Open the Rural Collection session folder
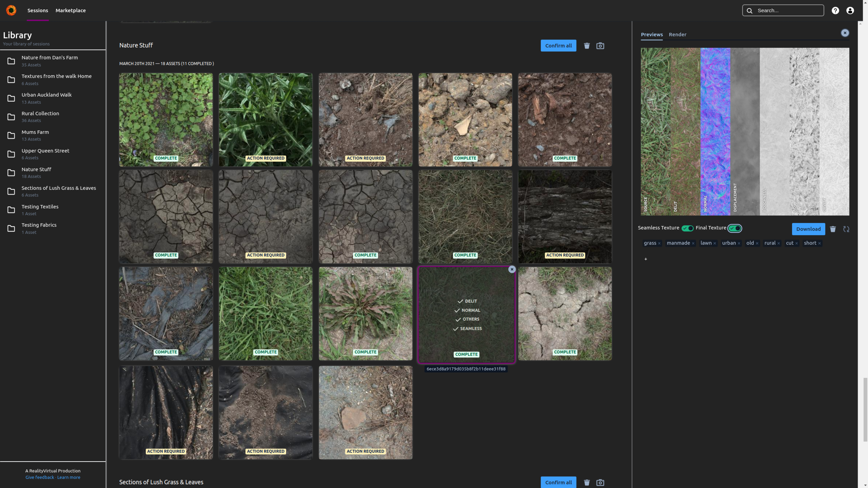Screen dimensions: 868x488 tap(40, 113)
